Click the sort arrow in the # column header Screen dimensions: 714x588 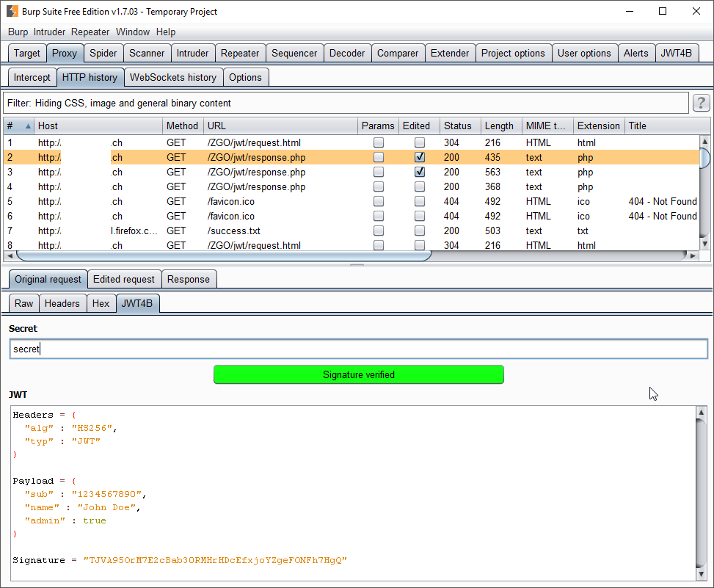click(x=28, y=126)
